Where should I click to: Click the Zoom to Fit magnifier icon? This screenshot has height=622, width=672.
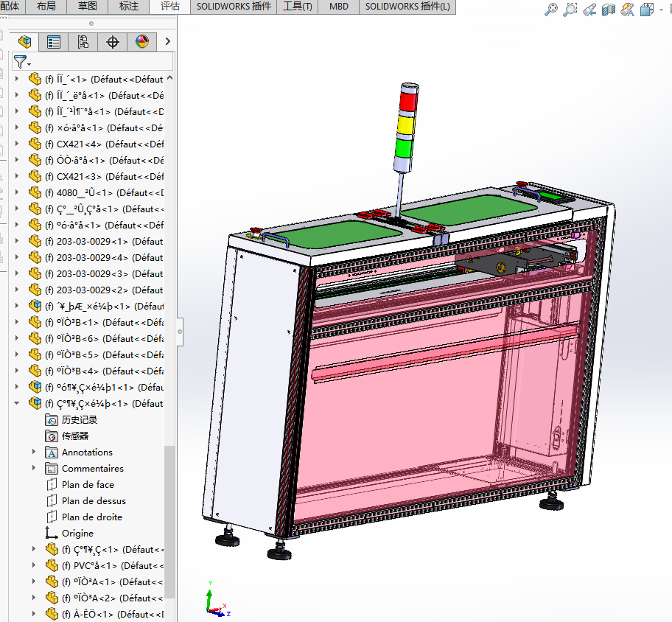pyautogui.click(x=551, y=10)
